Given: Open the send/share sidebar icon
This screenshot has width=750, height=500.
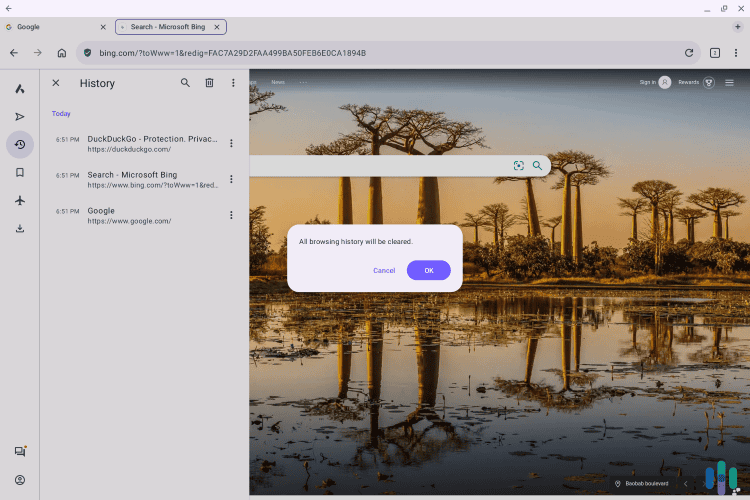Looking at the screenshot, I should [x=20, y=117].
